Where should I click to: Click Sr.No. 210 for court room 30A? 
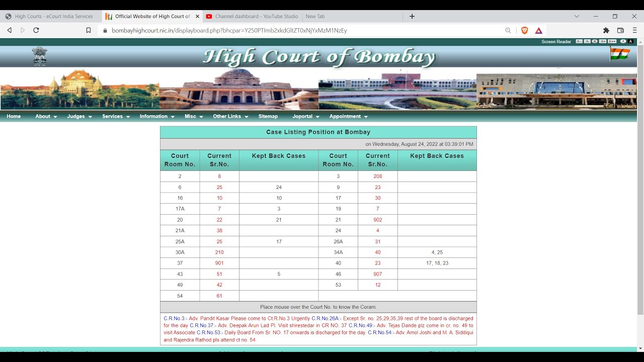(x=219, y=252)
